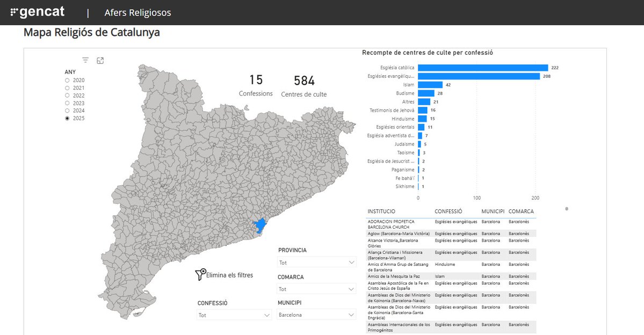Click table row Aliança Cristiana i Missionera
The image size is (644, 335).
(451, 255)
